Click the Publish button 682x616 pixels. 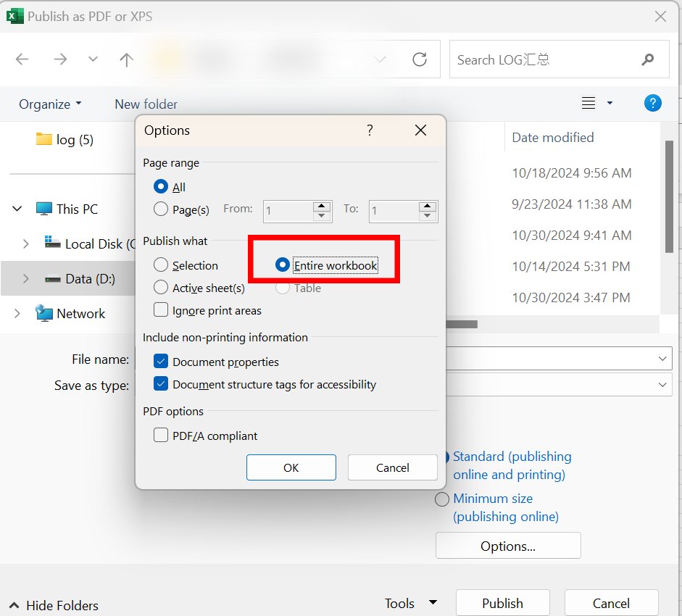(502, 602)
